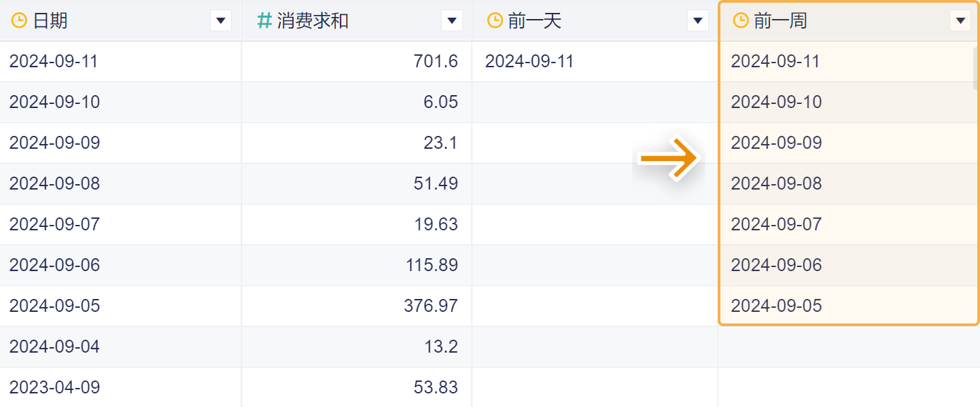980x407 pixels.
Task: Click the clock icon beside 日期 header
Action: tap(19, 21)
